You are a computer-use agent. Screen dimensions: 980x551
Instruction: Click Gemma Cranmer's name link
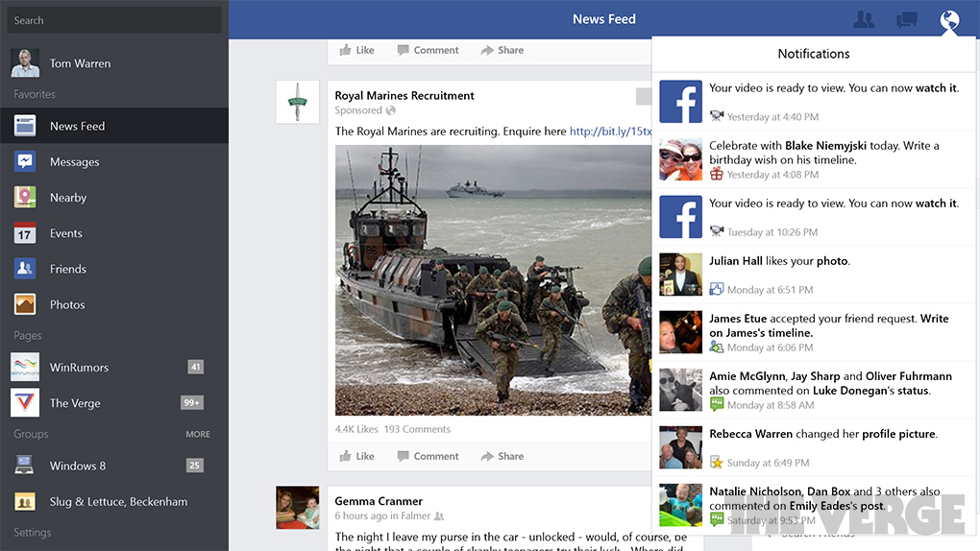[x=379, y=501]
